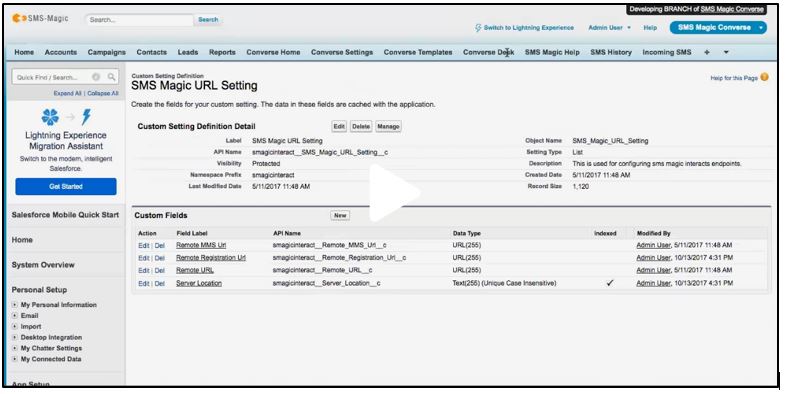This screenshot has width=787, height=394.
Task: Clear the Quick Find field icon
Action: [x=96, y=77]
